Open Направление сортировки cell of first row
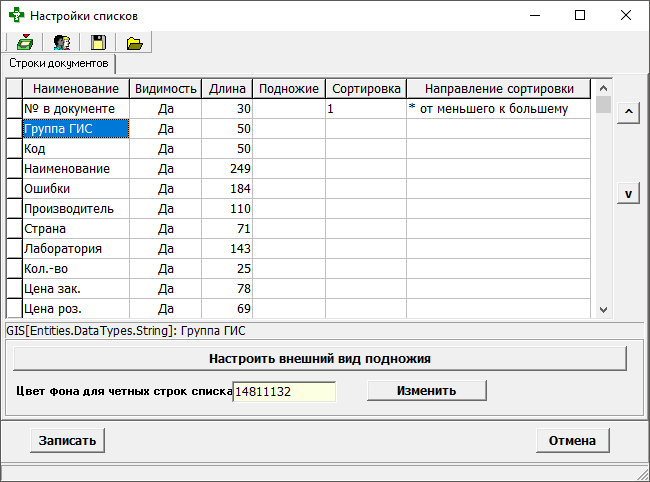The width and height of the screenshot is (650, 482). coord(498,108)
